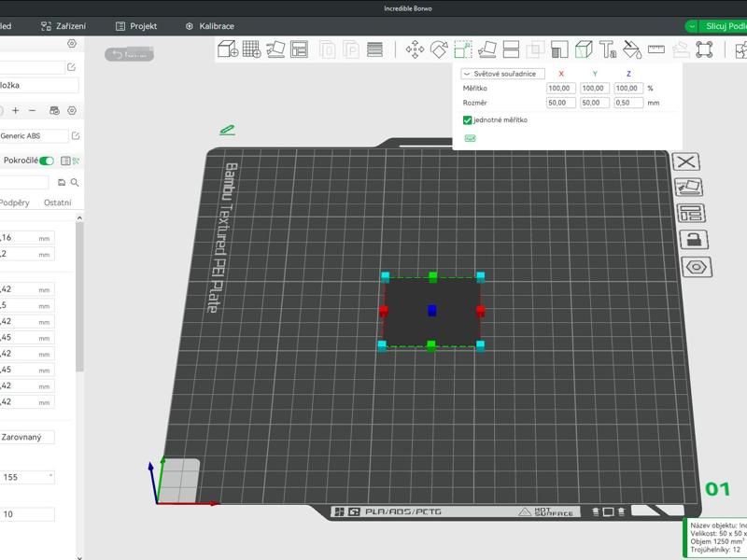The height and width of the screenshot is (560, 747).
Task: Click the Rozměr X size field
Action: (x=561, y=103)
